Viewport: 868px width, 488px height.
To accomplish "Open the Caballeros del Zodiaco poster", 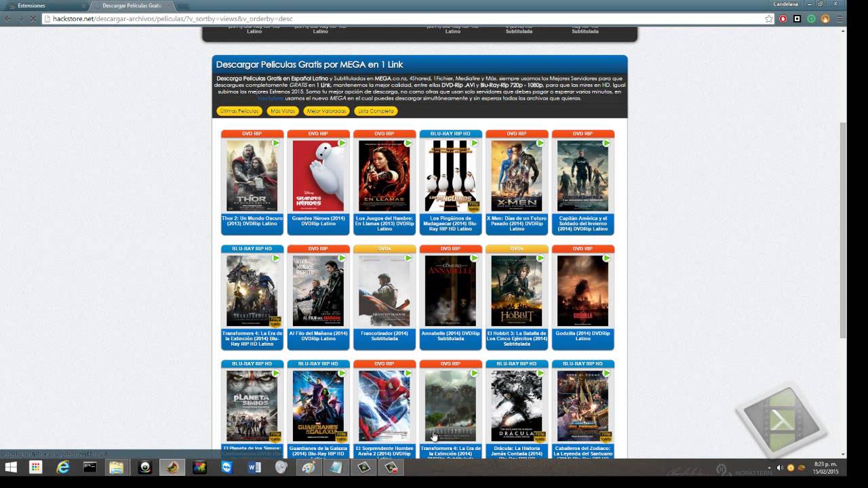I will 583,406.
